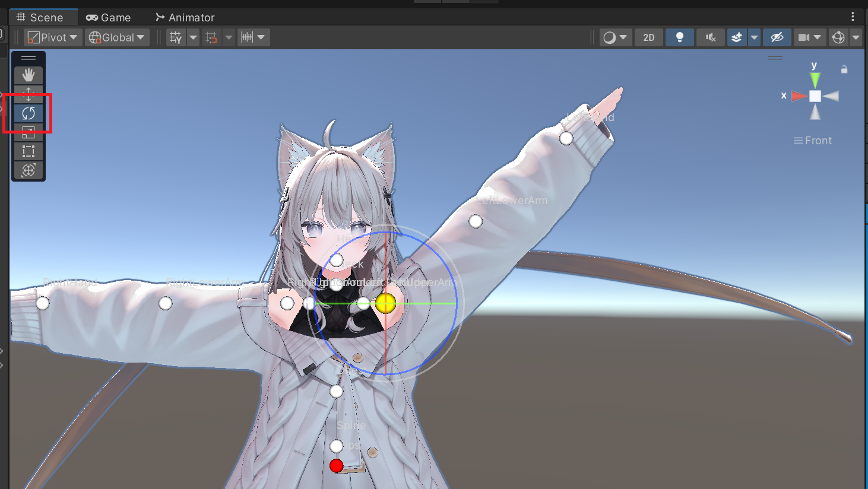Image resolution: width=868 pixels, height=489 pixels.
Task: Click the red X axis cone on orientation gizmo
Action: pos(799,96)
